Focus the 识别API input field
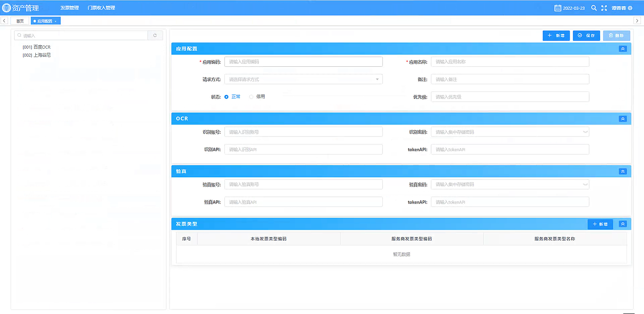Screen dimensions: 644x314 click(x=303, y=150)
